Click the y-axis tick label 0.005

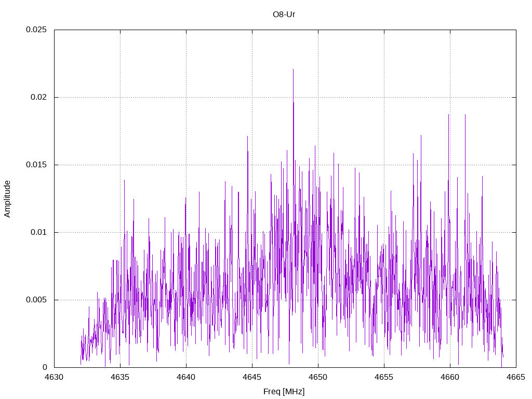36,300
